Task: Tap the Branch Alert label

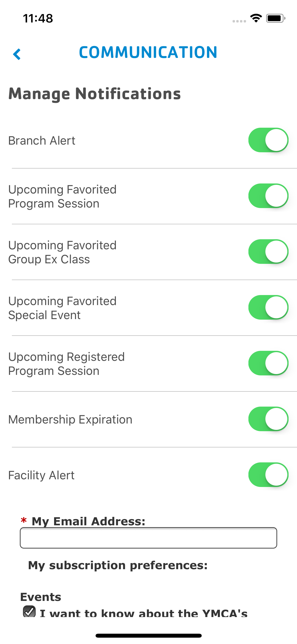Action: pos(42,141)
